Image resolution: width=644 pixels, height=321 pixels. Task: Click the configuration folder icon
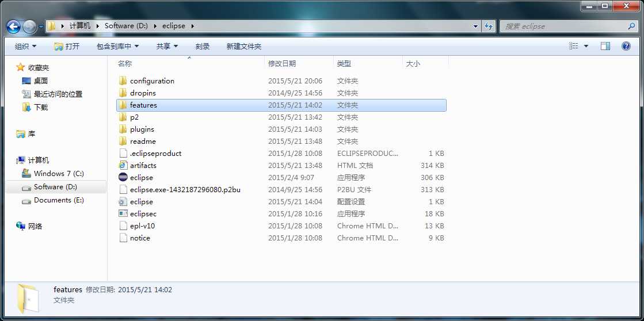123,81
